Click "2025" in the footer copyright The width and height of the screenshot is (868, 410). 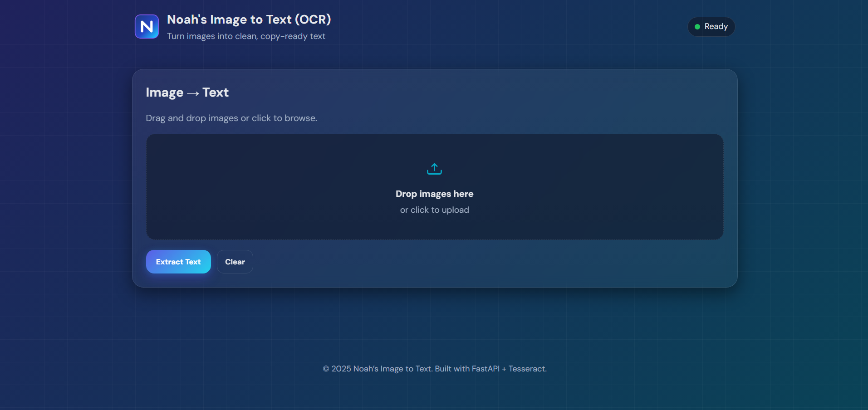[x=341, y=369]
